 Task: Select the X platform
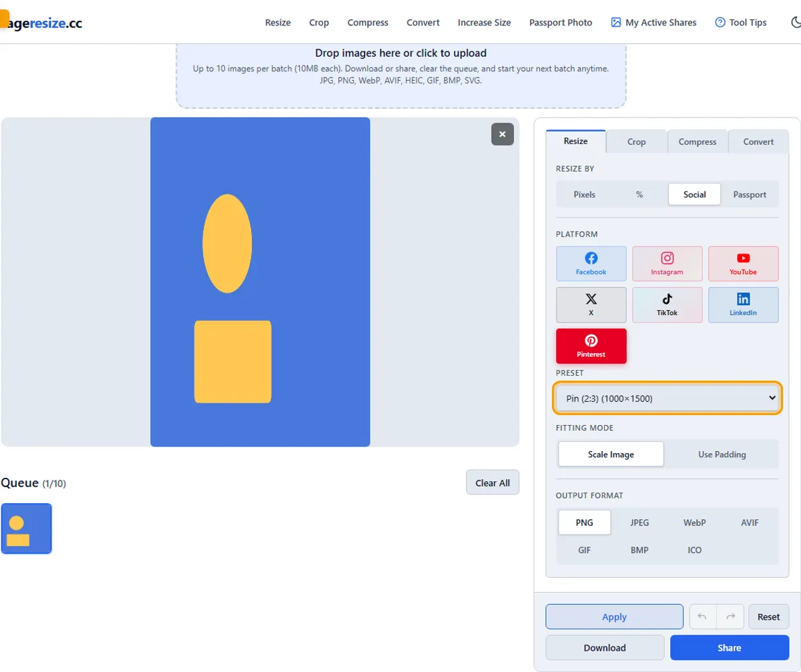[x=591, y=305]
